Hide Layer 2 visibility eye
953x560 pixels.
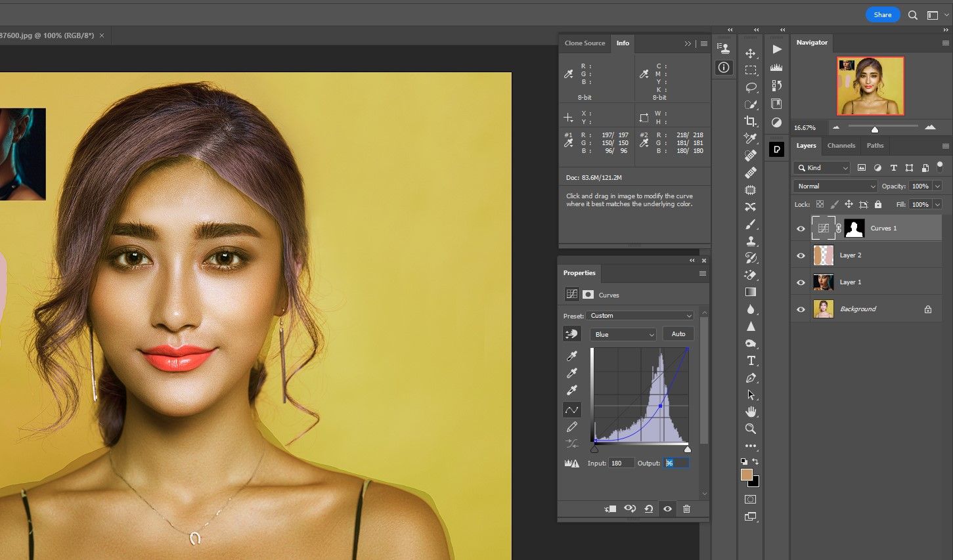[x=801, y=255]
